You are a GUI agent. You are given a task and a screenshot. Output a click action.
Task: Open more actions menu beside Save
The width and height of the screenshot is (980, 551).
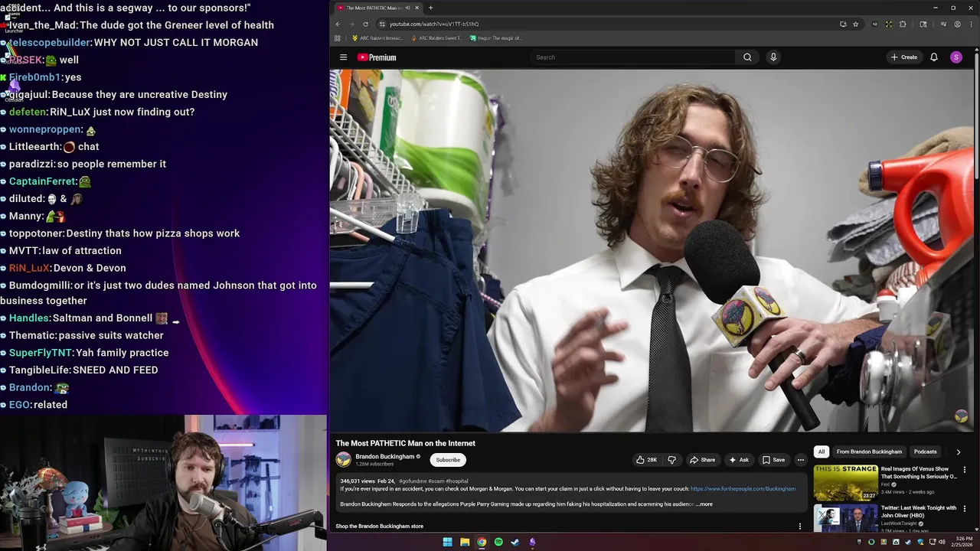pos(800,460)
